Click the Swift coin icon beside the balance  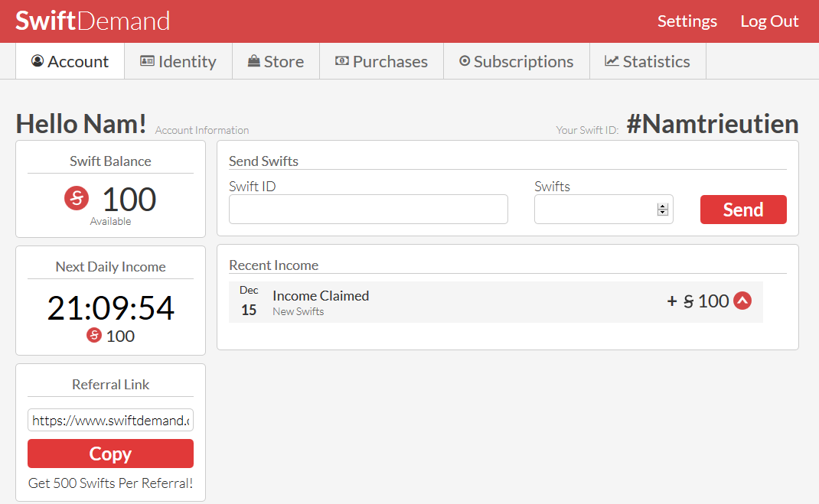(x=77, y=199)
